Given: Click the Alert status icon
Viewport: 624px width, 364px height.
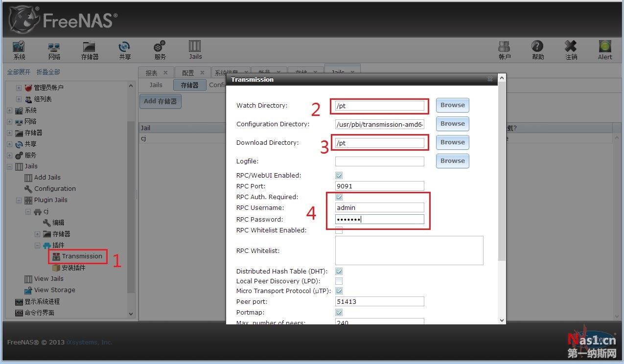Looking at the screenshot, I should (605, 50).
